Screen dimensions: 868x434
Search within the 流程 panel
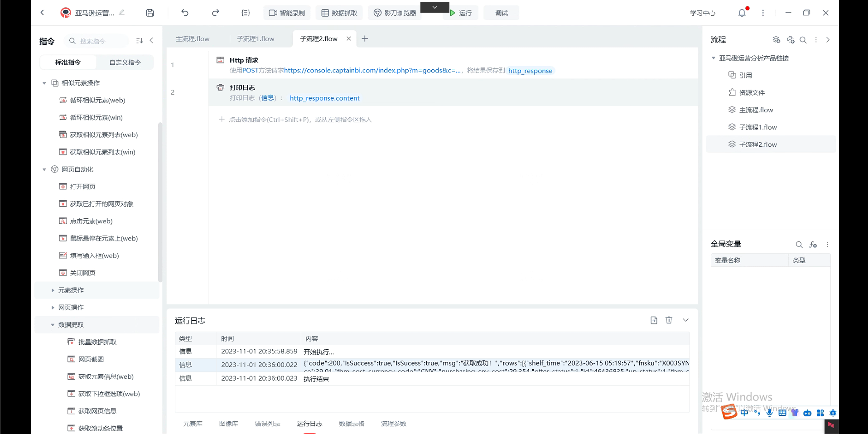tap(803, 40)
